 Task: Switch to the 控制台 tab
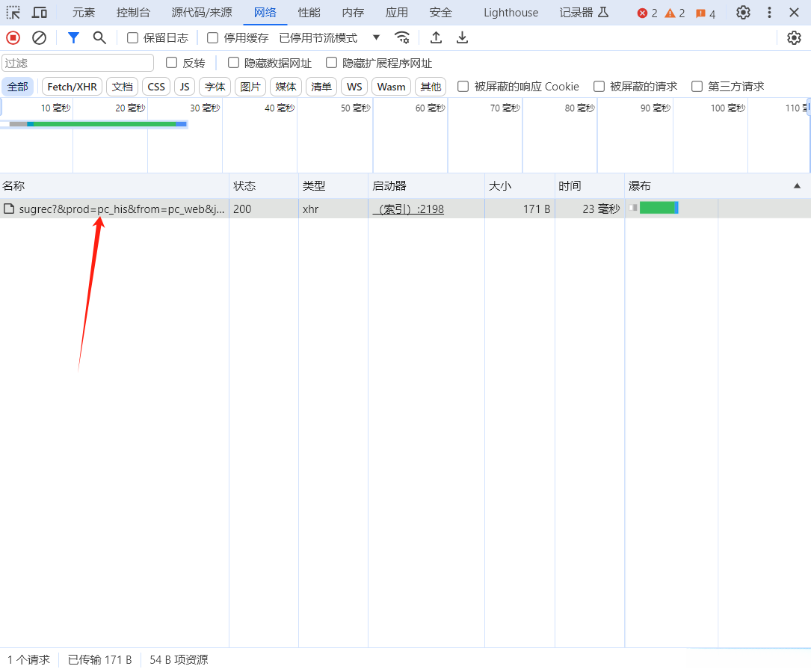point(133,13)
